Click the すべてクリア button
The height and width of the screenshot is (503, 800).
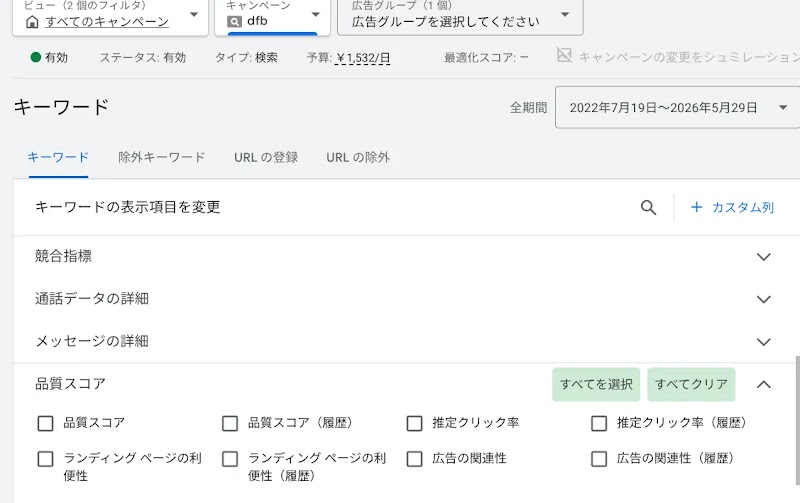coord(691,384)
